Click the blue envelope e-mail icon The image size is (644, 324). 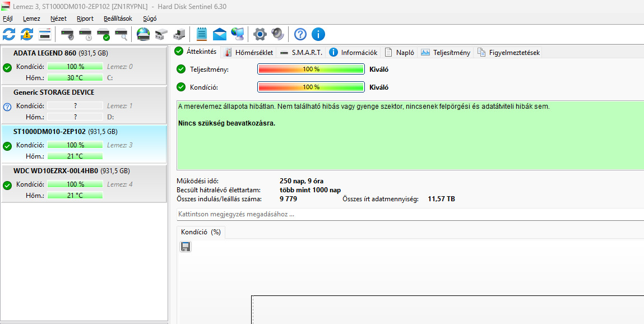tap(220, 34)
